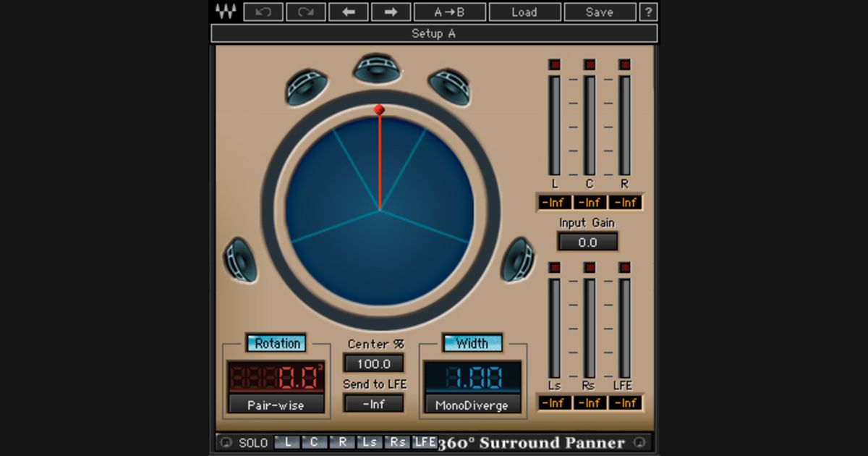Go to previous preset with left arrow
868x456 pixels.
click(349, 12)
